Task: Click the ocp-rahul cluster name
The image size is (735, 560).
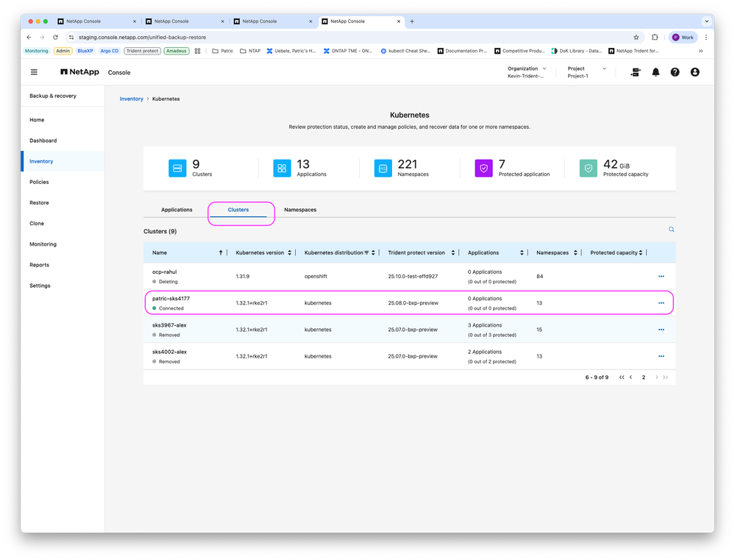Action: tap(164, 272)
